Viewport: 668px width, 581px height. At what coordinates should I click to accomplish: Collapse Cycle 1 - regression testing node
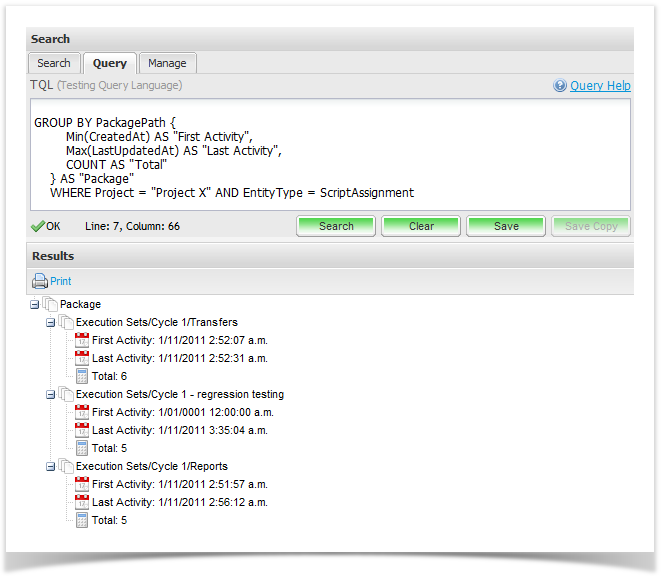coord(52,394)
